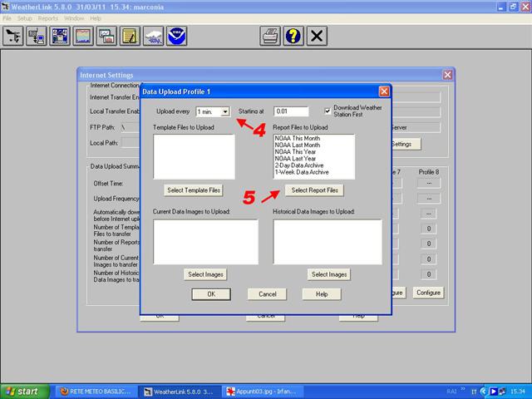Open the Window menu

74,18
